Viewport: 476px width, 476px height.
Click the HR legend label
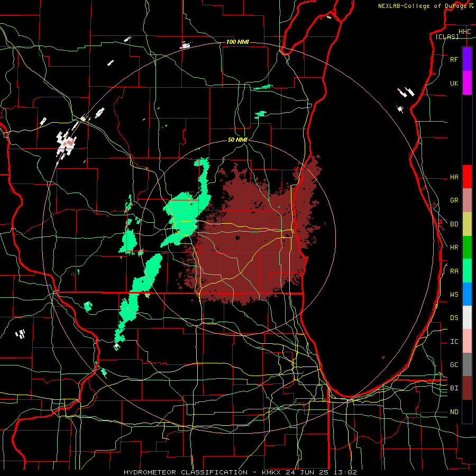[454, 248]
